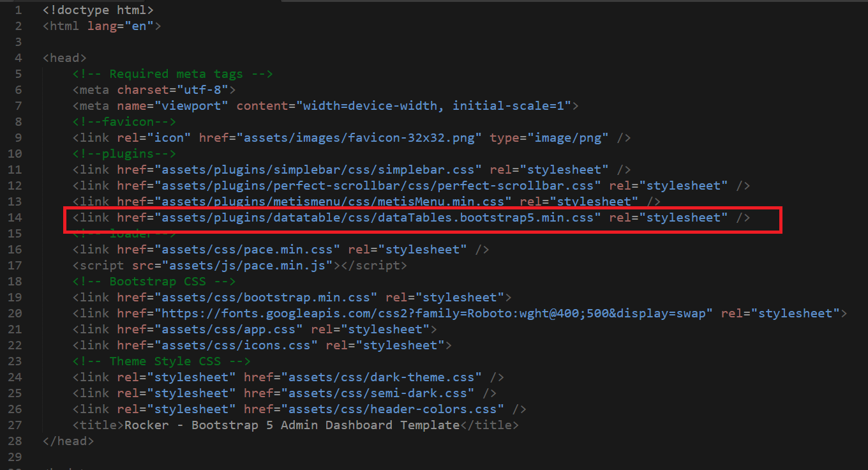Click the "icon" rel value on the favicon line
This screenshot has width=868, height=470.
click(x=169, y=138)
